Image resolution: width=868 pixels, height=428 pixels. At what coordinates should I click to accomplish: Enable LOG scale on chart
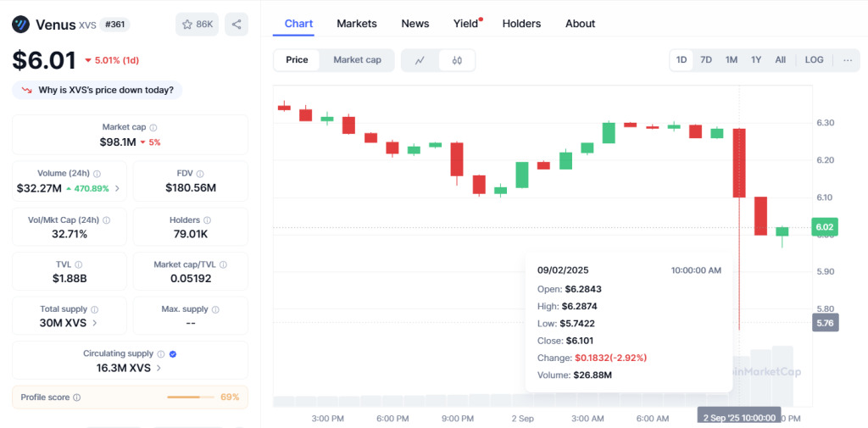(x=814, y=60)
